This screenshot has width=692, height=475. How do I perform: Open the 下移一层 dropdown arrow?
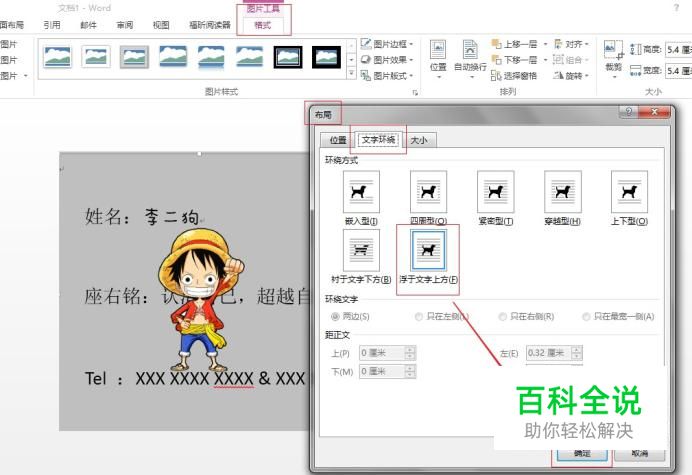[x=545, y=60]
